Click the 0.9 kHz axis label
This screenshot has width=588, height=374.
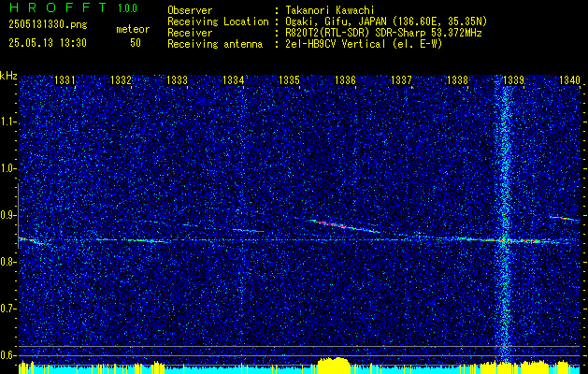(7, 215)
